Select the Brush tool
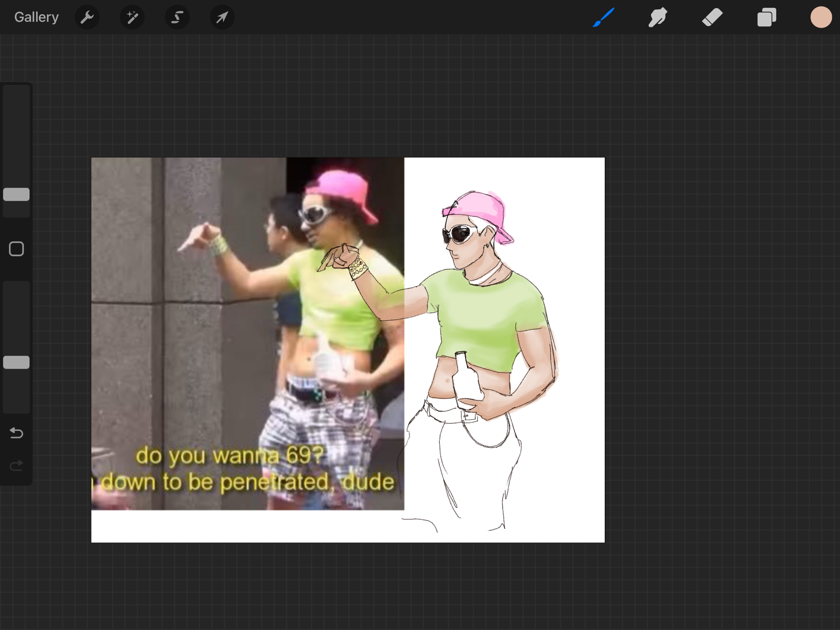The height and width of the screenshot is (630, 840). pos(604,17)
